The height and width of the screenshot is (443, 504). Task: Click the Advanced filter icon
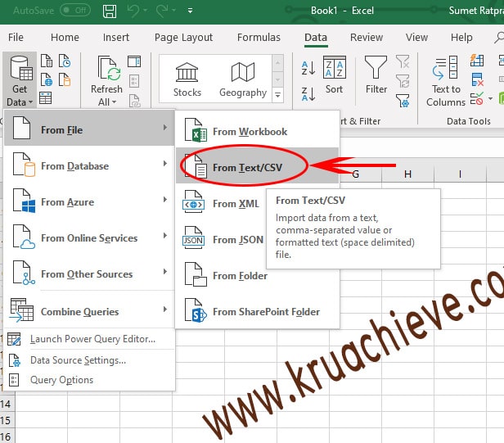tap(403, 101)
